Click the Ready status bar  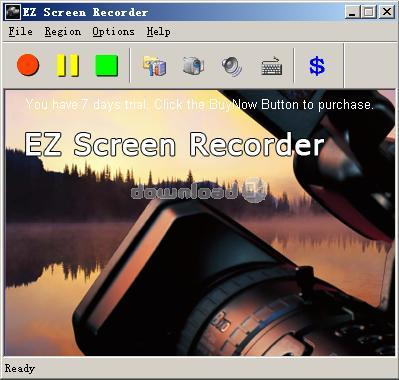click(x=199, y=368)
